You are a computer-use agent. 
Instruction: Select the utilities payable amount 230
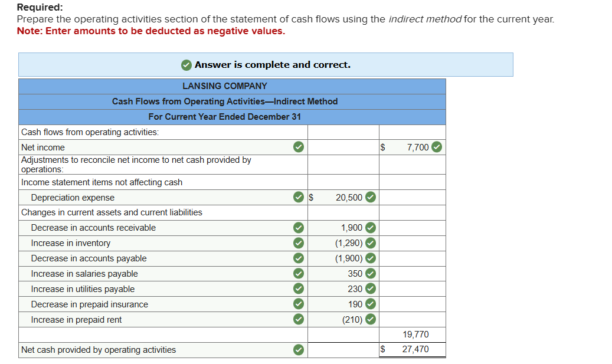point(355,289)
